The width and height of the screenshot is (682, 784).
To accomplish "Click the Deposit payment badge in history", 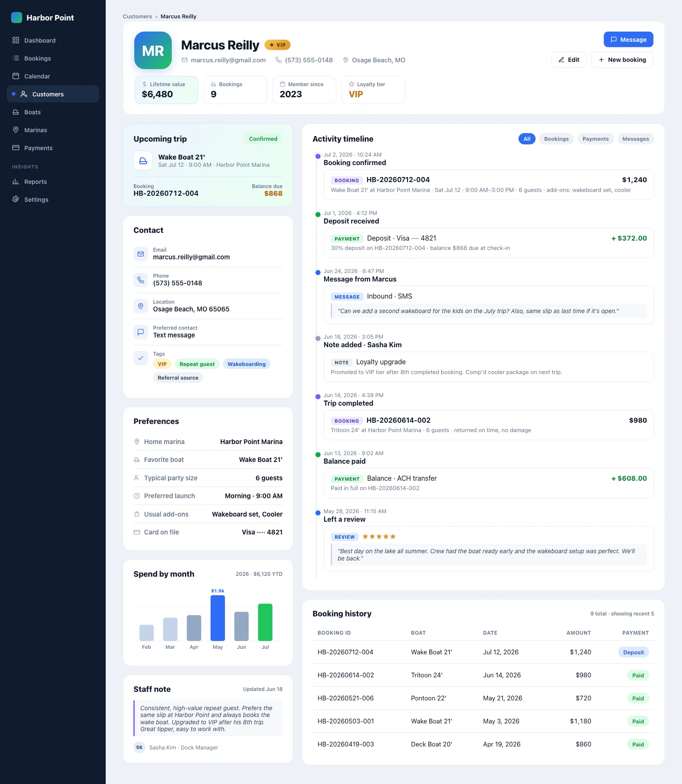I will click(633, 652).
